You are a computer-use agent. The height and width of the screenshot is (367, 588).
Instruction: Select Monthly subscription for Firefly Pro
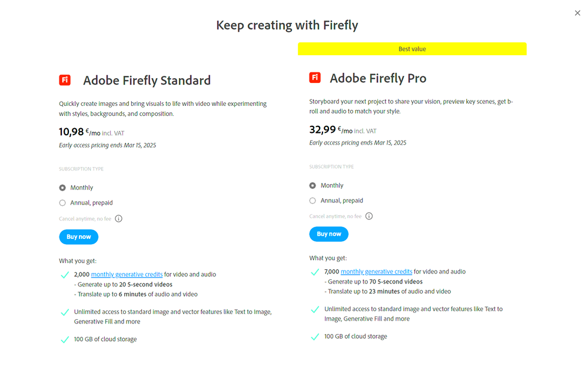coord(313,185)
